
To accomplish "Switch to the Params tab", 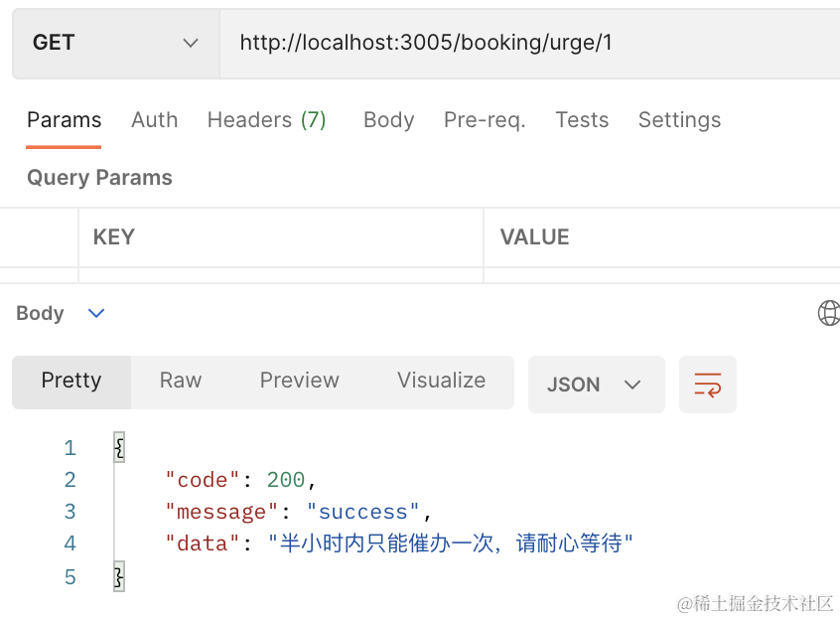I will [x=64, y=120].
